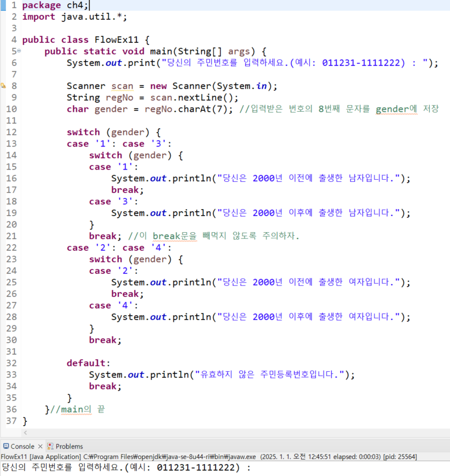Click the javaw.exe path in console header

click(x=170, y=457)
